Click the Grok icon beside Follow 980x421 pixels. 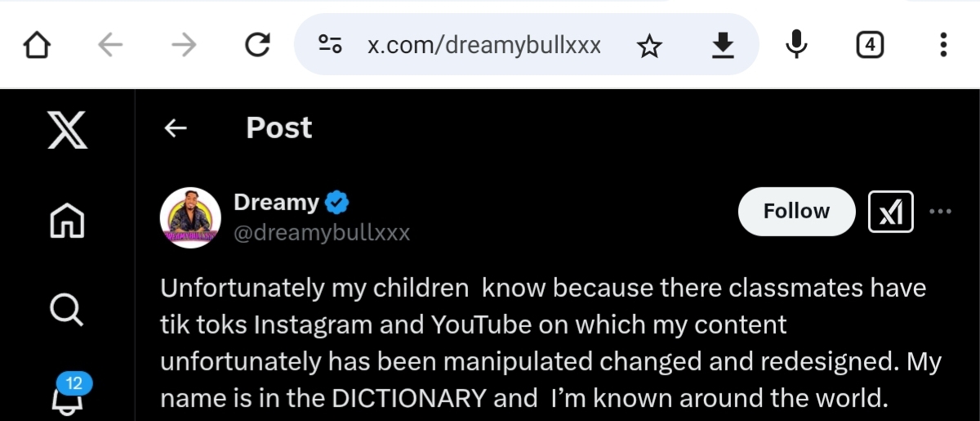click(x=890, y=211)
